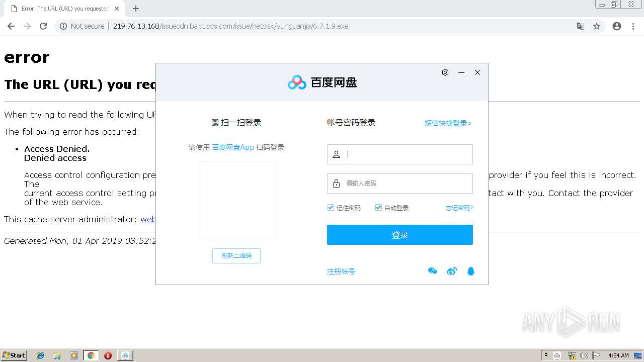The width and height of the screenshot is (644, 362).
Task: Toggle the 自动登录 checkbox
Action: point(378,208)
